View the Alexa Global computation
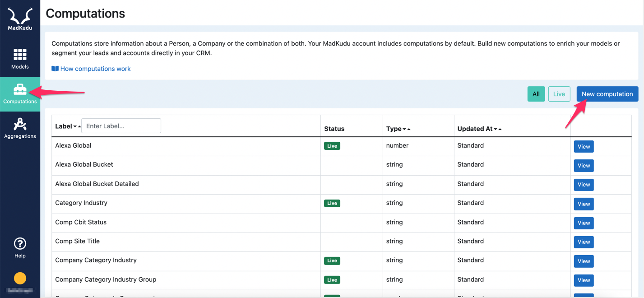This screenshot has height=298, width=644. click(x=584, y=146)
